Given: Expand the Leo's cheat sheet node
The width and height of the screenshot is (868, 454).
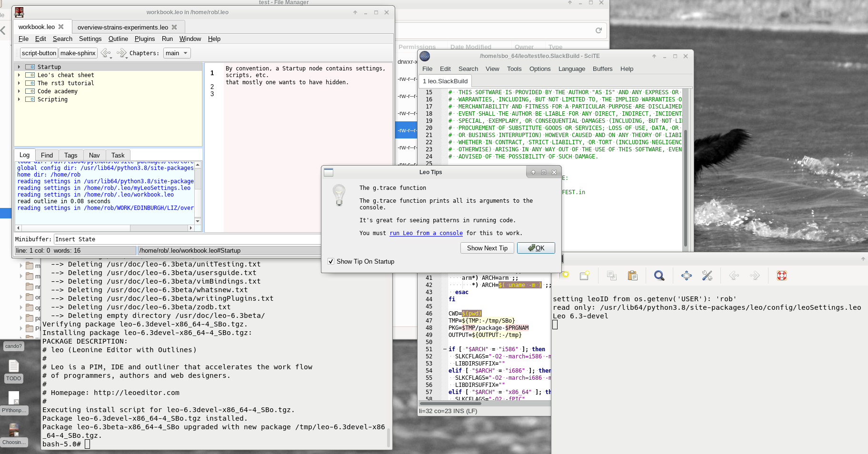Looking at the screenshot, I should point(19,75).
